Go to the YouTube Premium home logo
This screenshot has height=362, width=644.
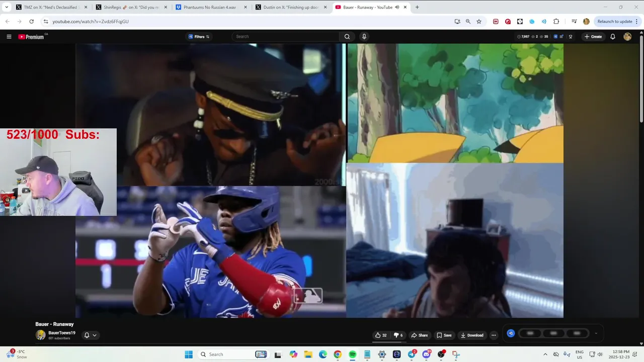31,37
